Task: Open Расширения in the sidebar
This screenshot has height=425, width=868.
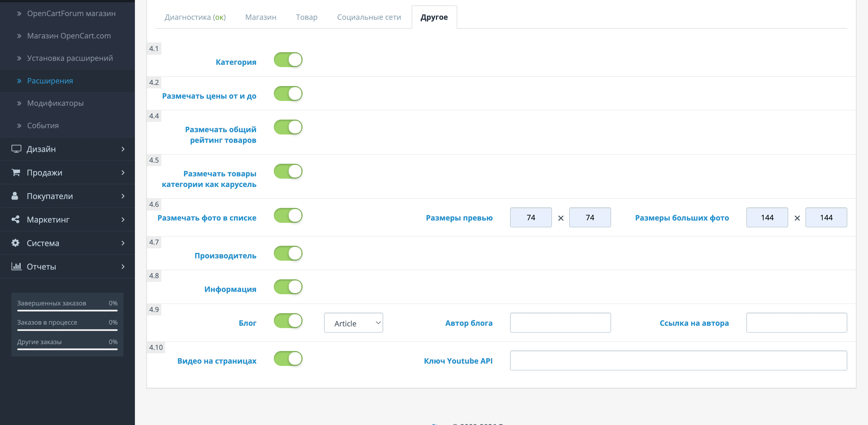Action: click(50, 81)
